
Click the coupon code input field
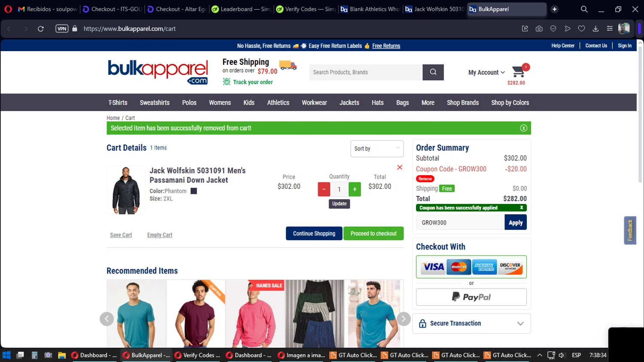[460, 222]
